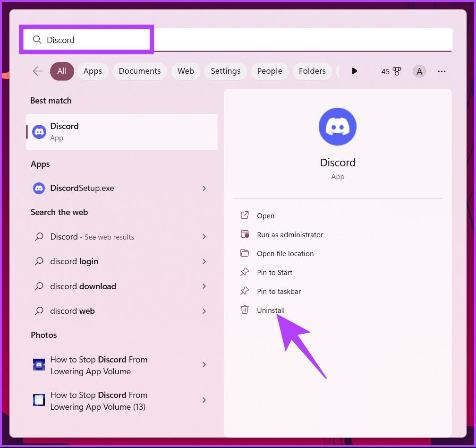Select 'Discord - See web results' text
The height and width of the screenshot is (448, 476).
coord(92,237)
